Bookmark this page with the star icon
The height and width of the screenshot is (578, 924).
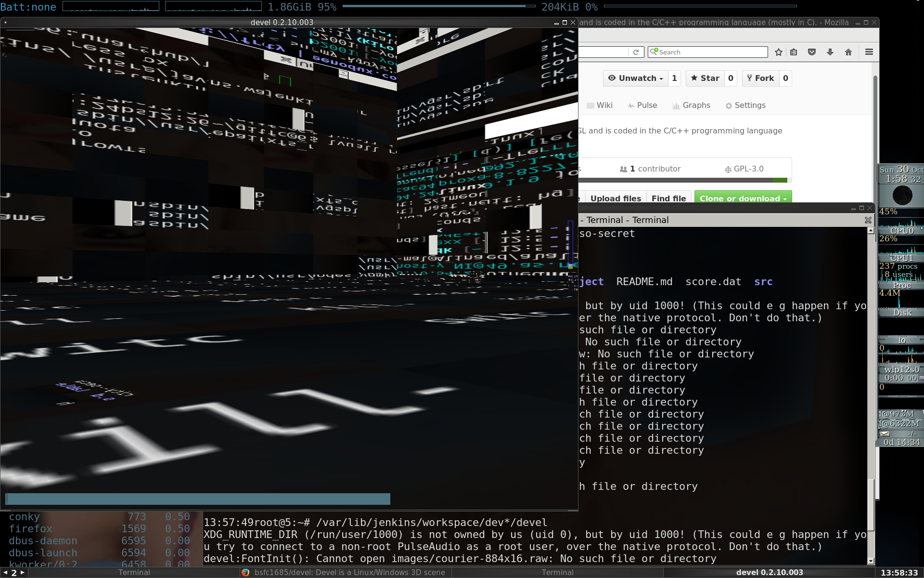coord(779,52)
